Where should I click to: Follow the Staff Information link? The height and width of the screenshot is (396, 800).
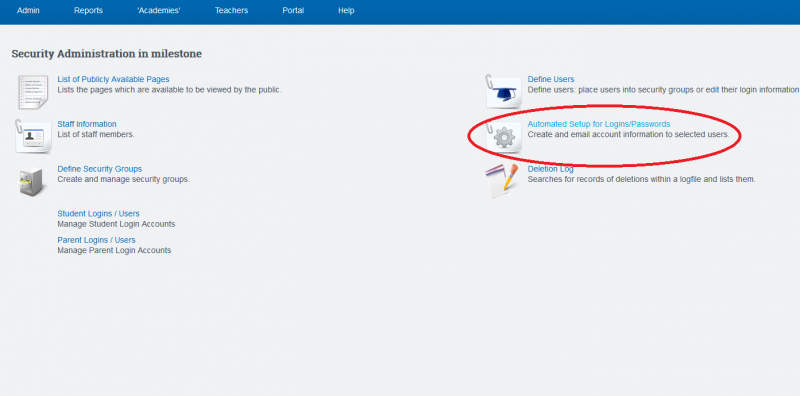(x=87, y=124)
